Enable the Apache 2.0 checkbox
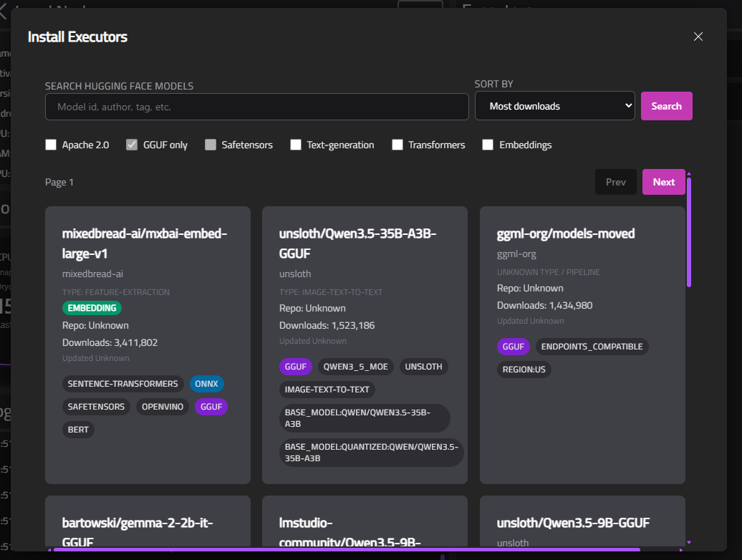 [x=51, y=145]
